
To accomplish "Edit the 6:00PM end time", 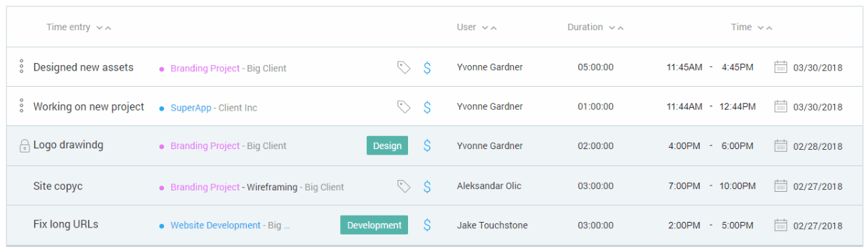I will 738,146.
